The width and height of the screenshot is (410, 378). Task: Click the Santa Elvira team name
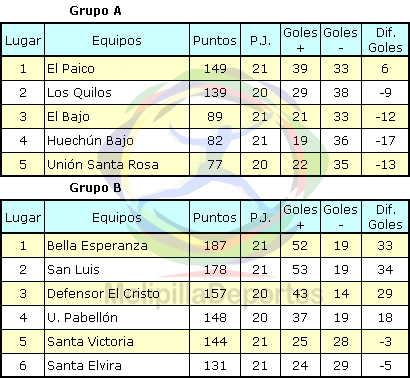(84, 365)
